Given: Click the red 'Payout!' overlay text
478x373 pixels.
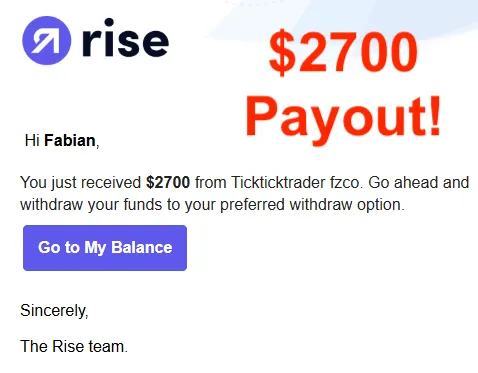Looking at the screenshot, I should tap(344, 118).
